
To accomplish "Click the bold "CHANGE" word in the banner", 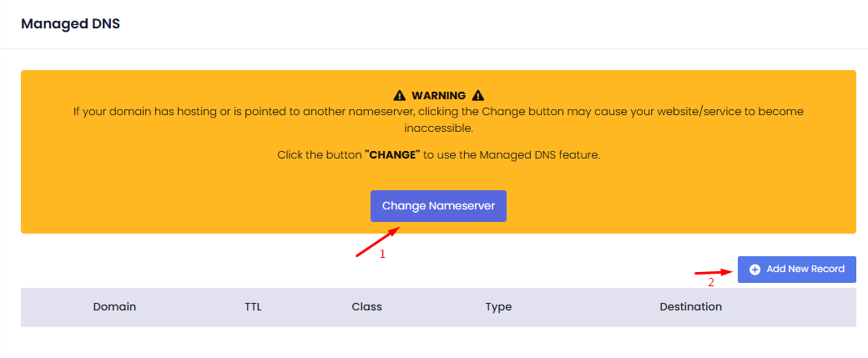I will point(392,156).
